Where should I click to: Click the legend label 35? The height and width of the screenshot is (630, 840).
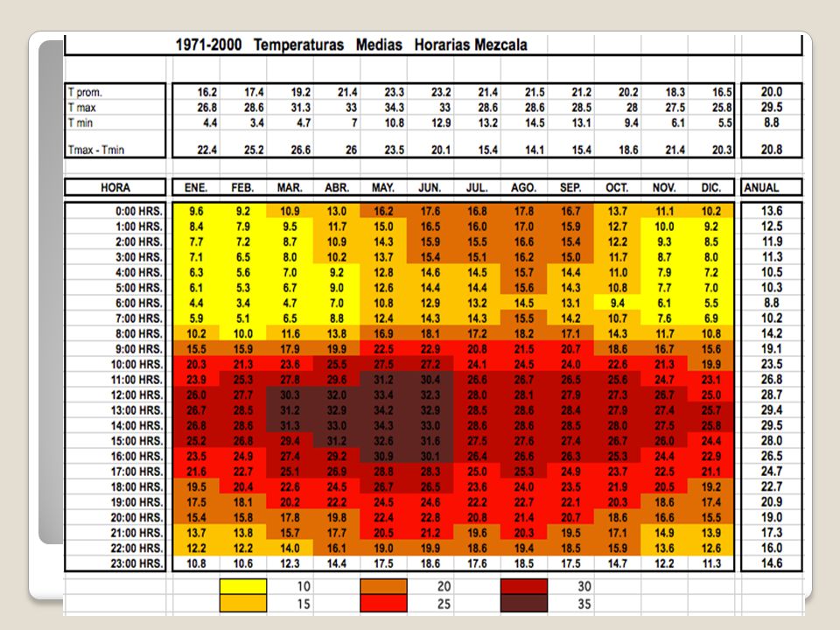point(584,604)
